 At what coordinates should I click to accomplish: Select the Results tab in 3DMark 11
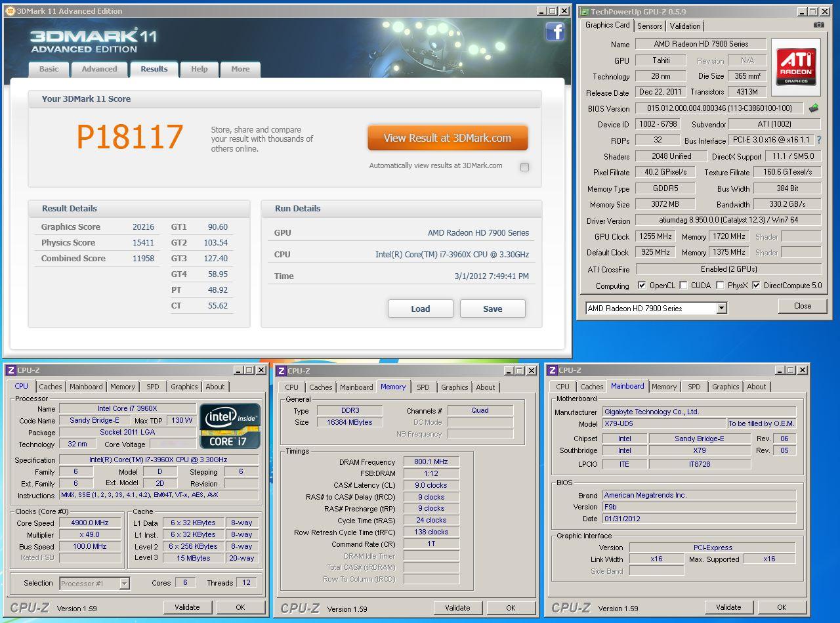click(154, 69)
